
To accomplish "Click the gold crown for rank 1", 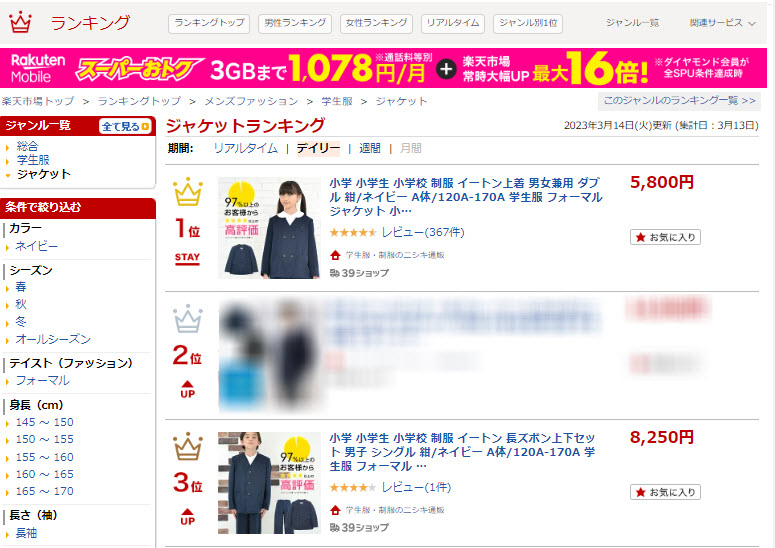I will [x=188, y=191].
